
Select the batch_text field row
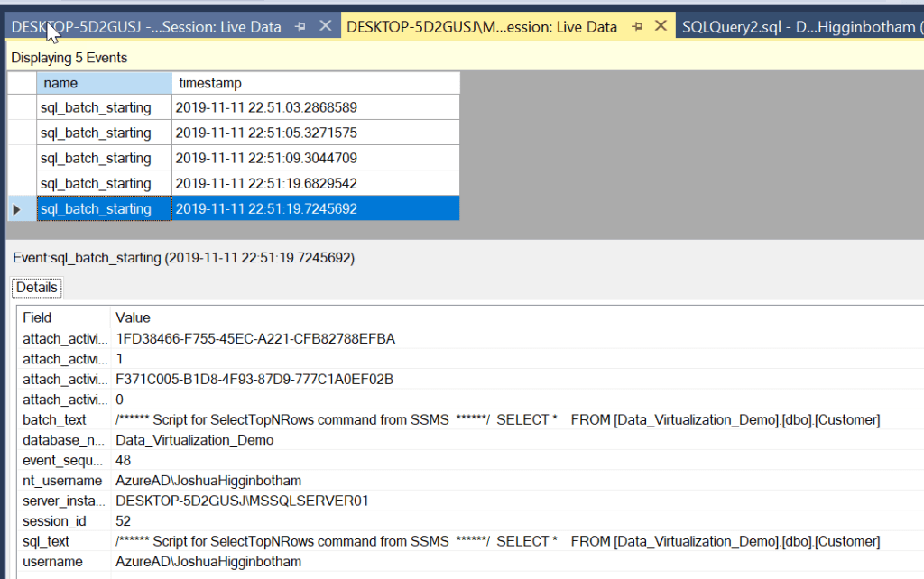(x=55, y=420)
